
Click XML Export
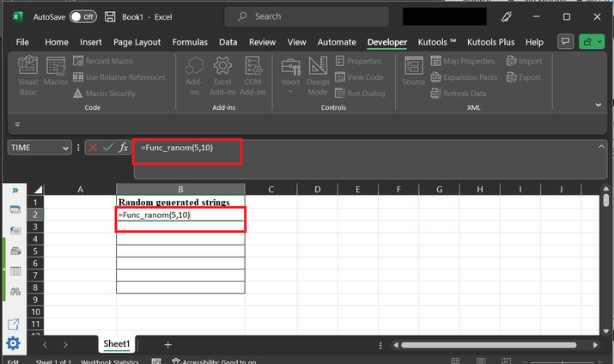coord(523,77)
